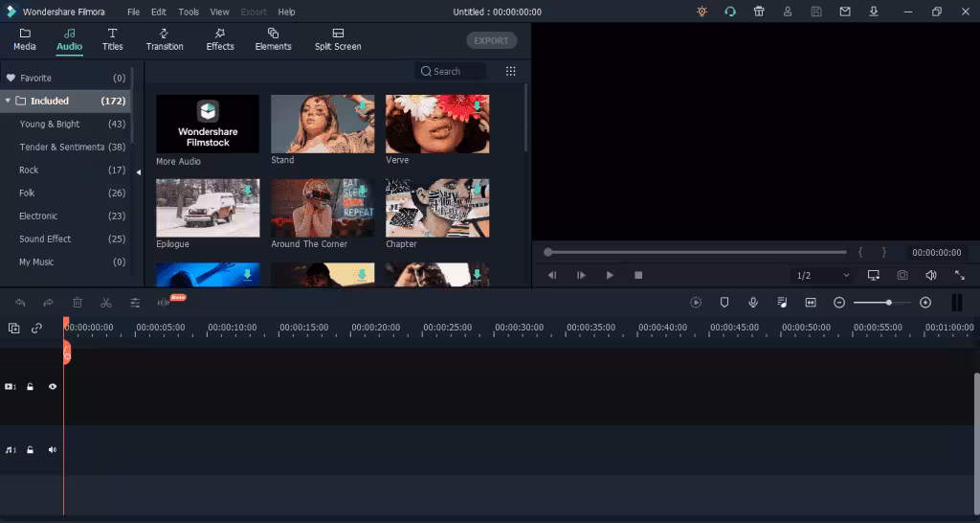The width and height of the screenshot is (980, 523).
Task: Select the Tender & Sentimental category
Action: [66, 147]
